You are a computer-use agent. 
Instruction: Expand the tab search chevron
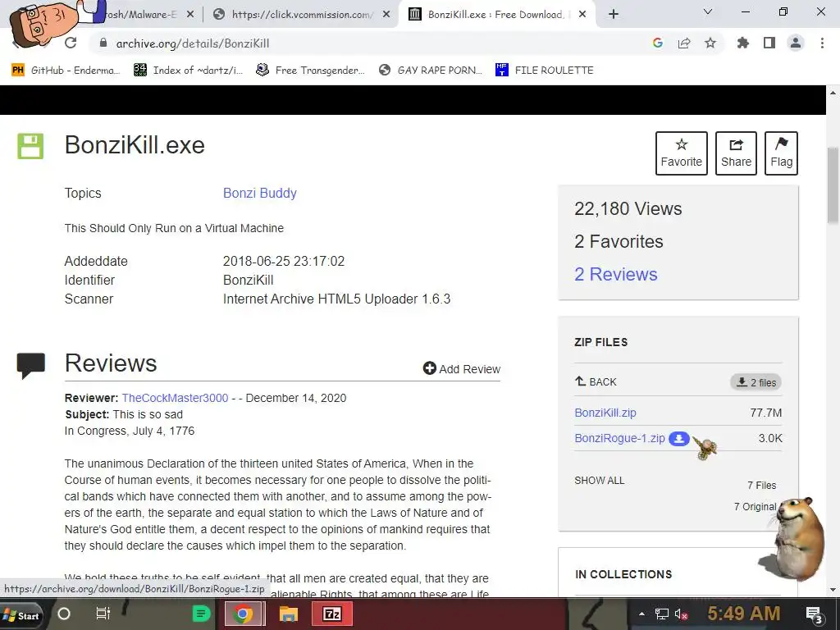click(708, 11)
